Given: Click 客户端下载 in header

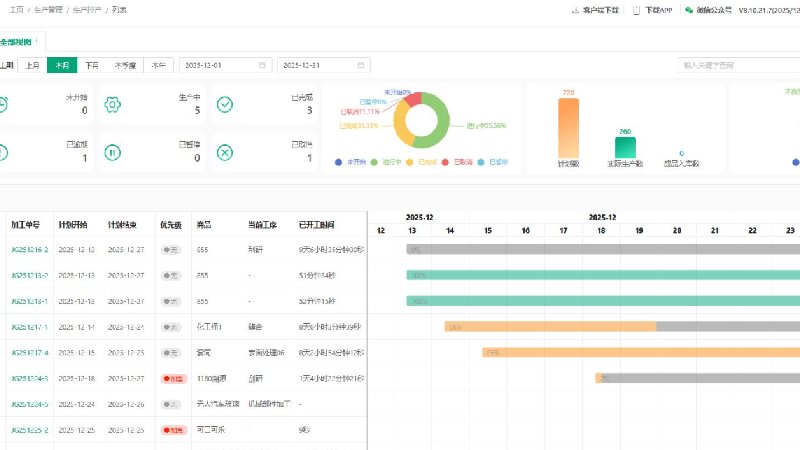Looking at the screenshot, I should coord(601,10).
